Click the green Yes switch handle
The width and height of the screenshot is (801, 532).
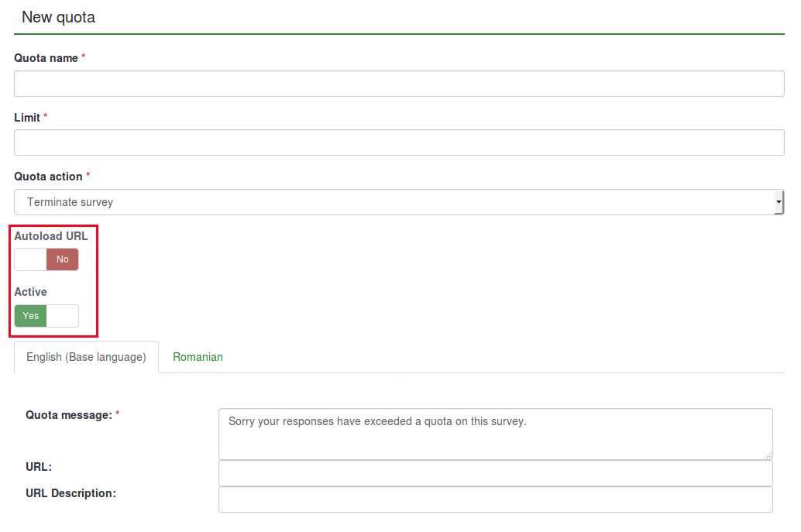click(x=31, y=316)
